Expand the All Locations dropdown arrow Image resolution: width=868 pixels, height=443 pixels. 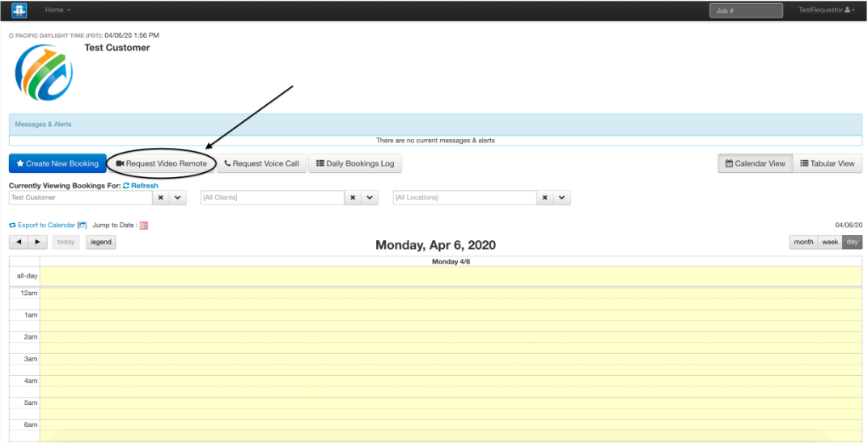pos(563,197)
